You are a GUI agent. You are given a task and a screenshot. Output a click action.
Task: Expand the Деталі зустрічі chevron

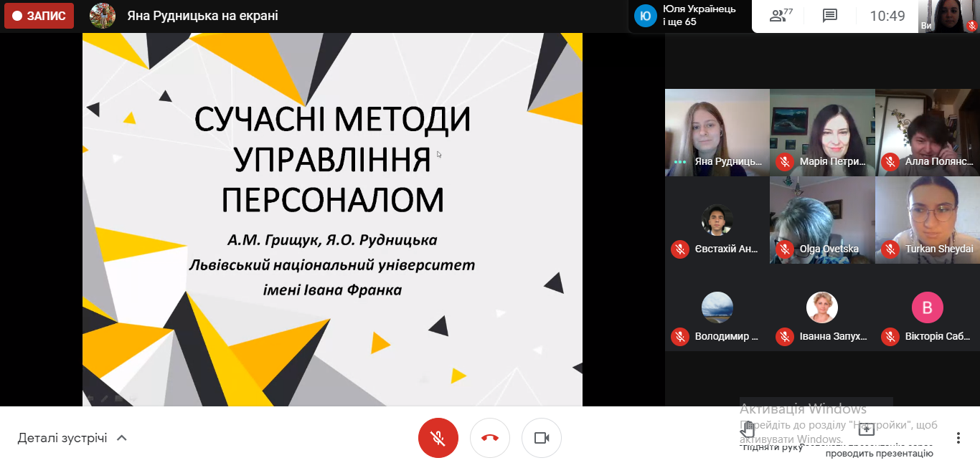[x=122, y=438]
